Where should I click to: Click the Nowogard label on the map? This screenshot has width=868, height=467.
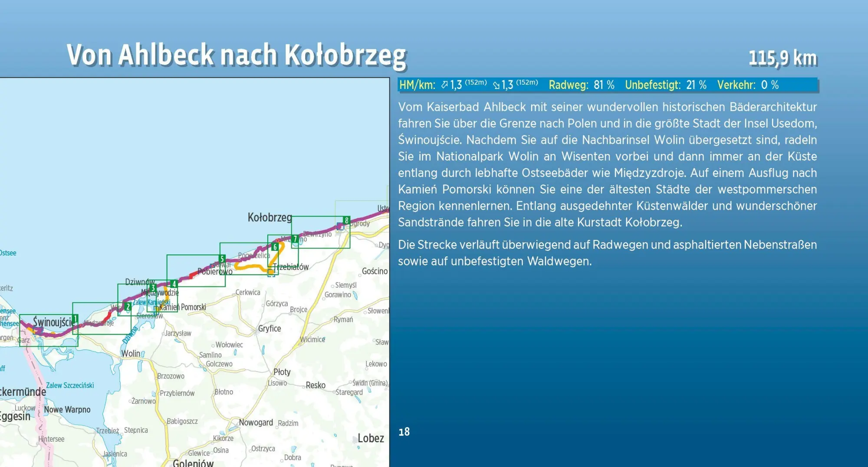coord(256,422)
